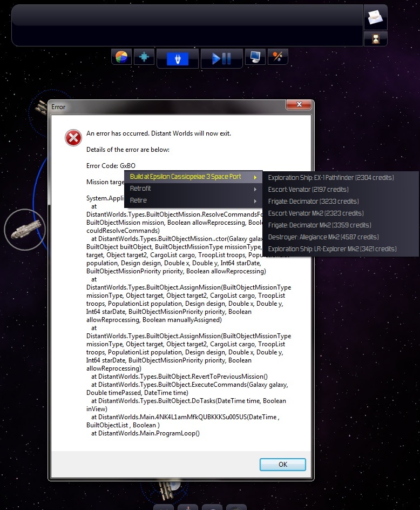Open the computer monitor options icon
The height and width of the screenshot is (510, 420).
pos(255,57)
